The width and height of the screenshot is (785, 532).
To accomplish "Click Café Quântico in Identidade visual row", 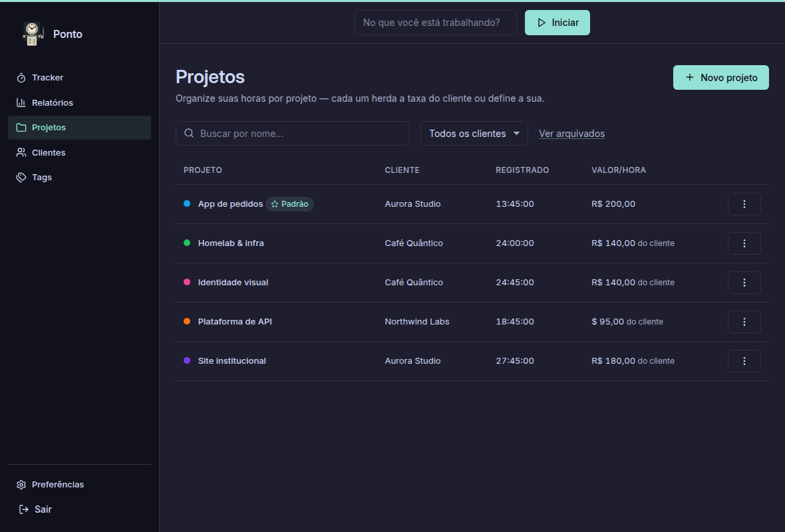I will [414, 283].
